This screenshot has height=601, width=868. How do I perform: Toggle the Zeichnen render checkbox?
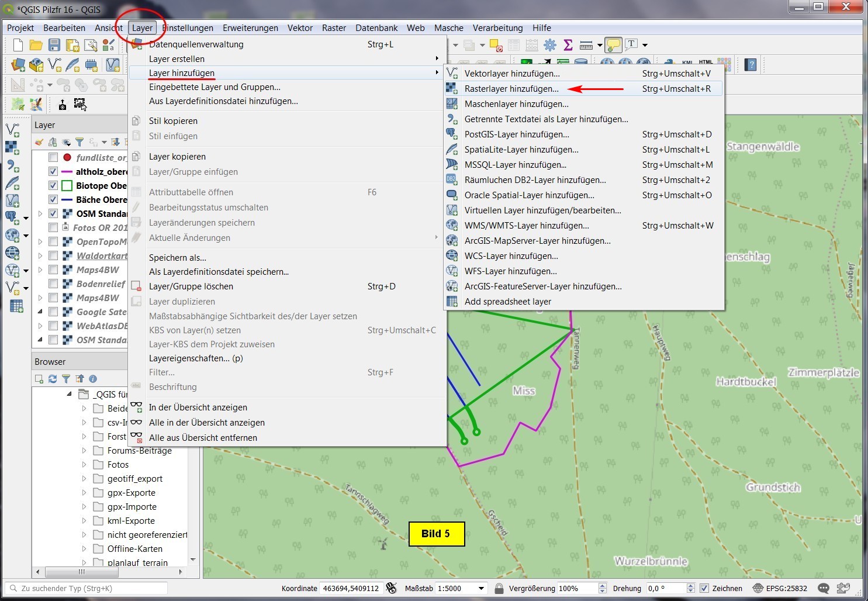coord(704,588)
